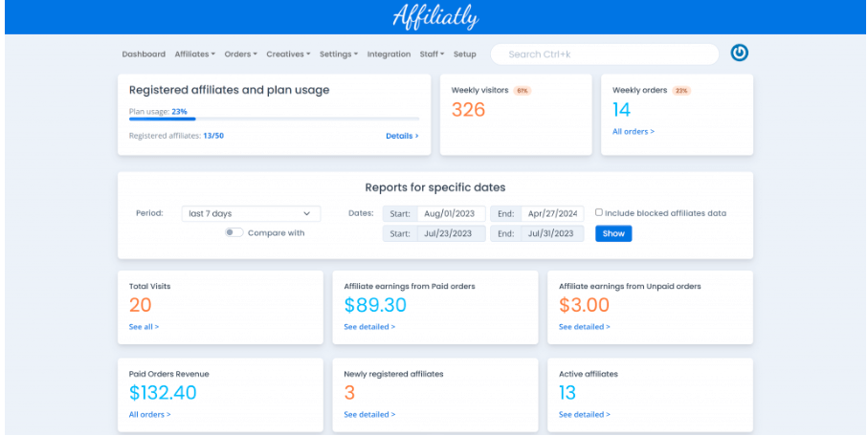The width and height of the screenshot is (868, 436).
Task: Expand the Affiliates menu
Action: (194, 54)
